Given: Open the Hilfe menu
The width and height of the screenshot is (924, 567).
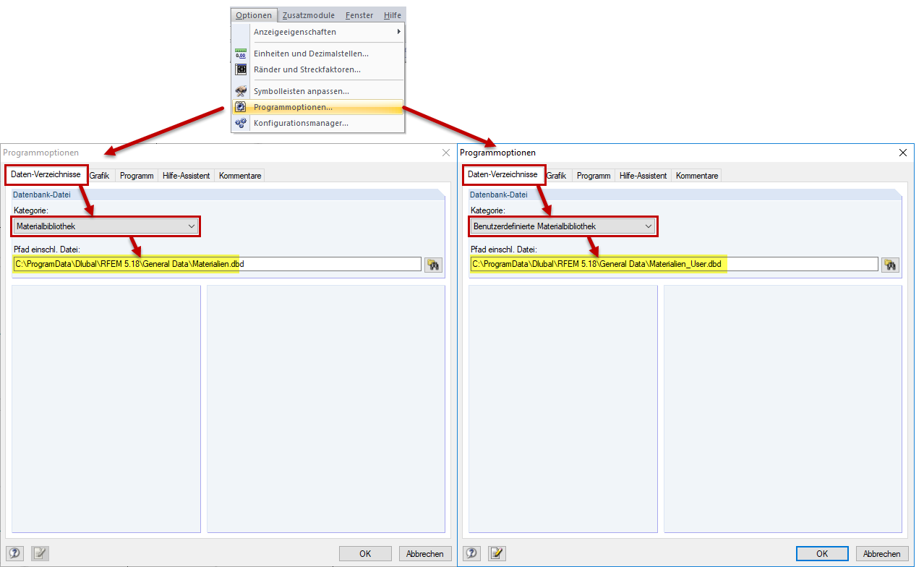Looking at the screenshot, I should pyautogui.click(x=393, y=15).
